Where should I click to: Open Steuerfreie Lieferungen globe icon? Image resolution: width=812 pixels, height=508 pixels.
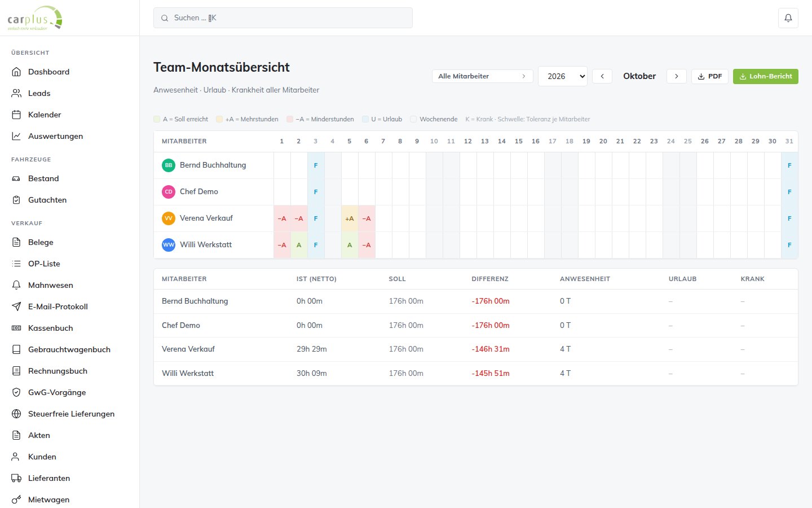click(16, 414)
